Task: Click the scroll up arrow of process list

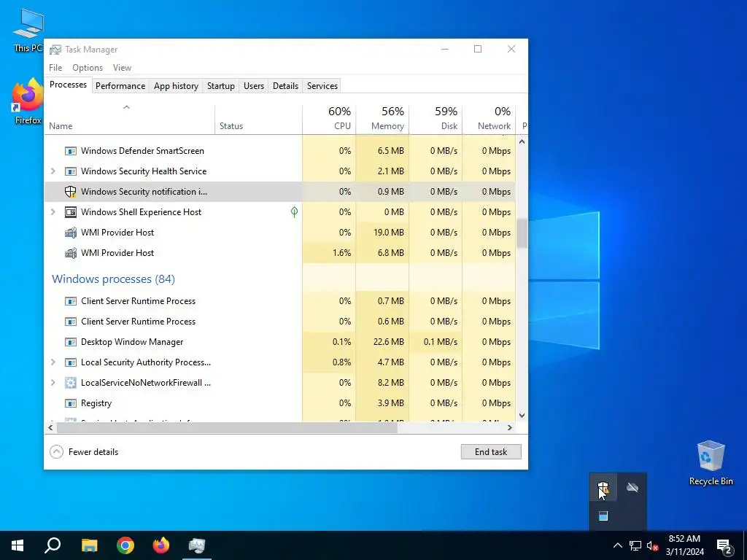Action: [x=522, y=141]
